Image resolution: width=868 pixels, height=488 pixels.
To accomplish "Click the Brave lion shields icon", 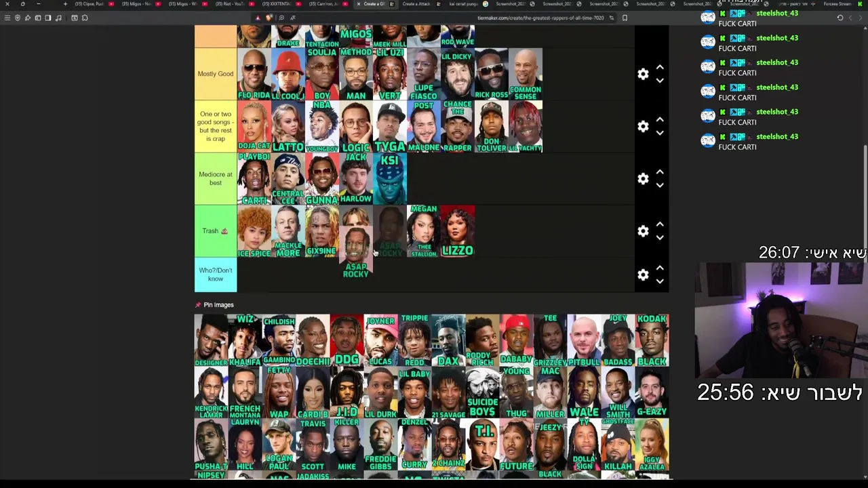I will (x=269, y=18).
